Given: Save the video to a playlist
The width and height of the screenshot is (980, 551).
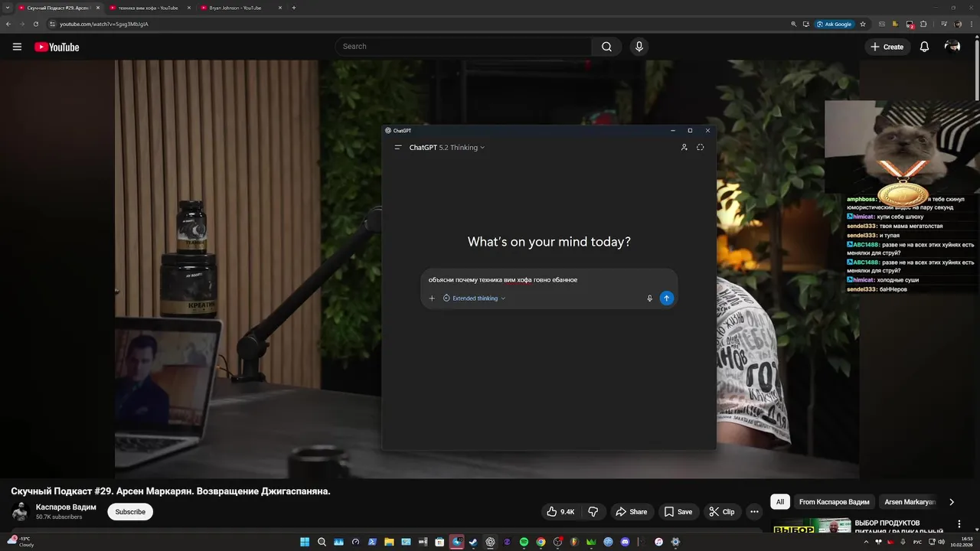Looking at the screenshot, I should [678, 512].
